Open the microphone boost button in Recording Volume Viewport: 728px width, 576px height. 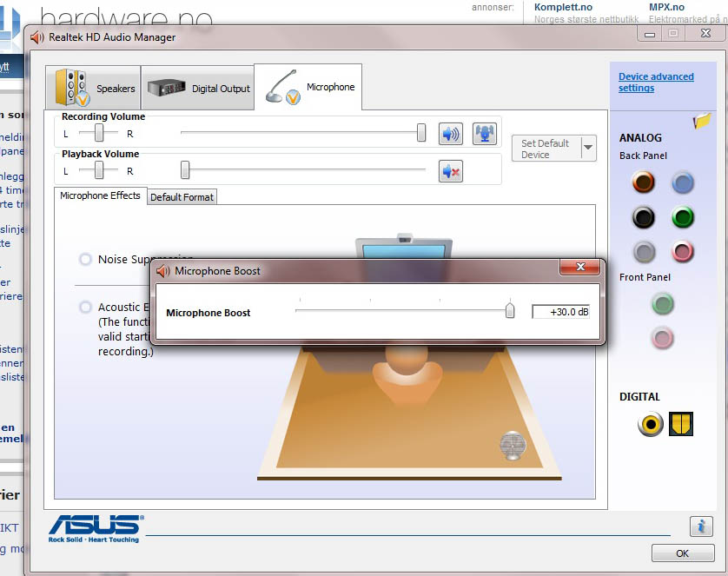coord(484,134)
